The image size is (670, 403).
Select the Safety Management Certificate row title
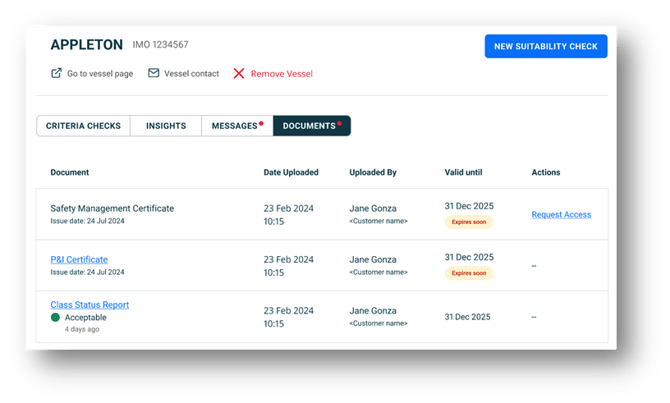(x=112, y=209)
